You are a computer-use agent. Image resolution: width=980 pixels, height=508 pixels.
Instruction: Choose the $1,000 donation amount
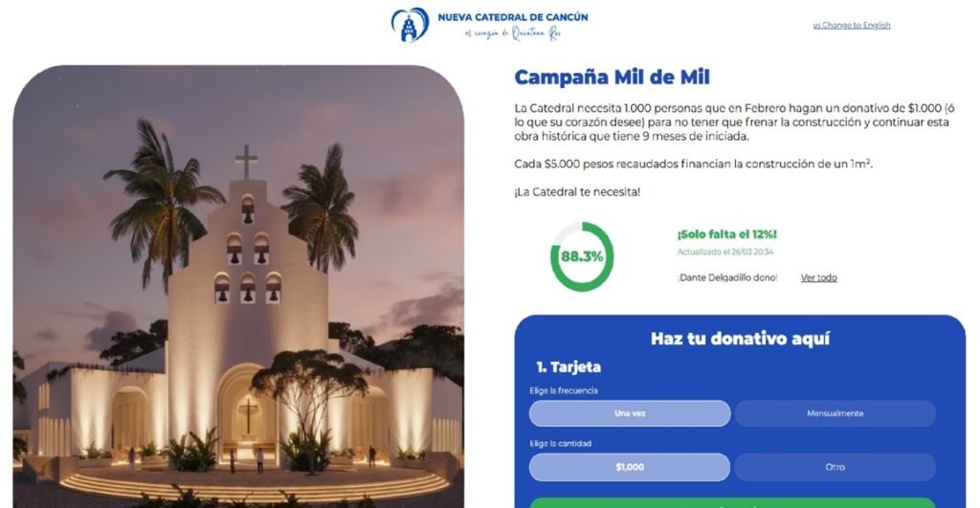click(x=630, y=467)
